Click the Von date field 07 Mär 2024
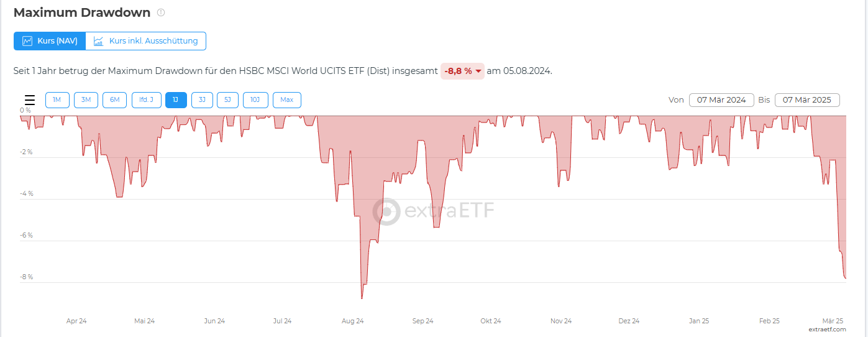 (721, 100)
